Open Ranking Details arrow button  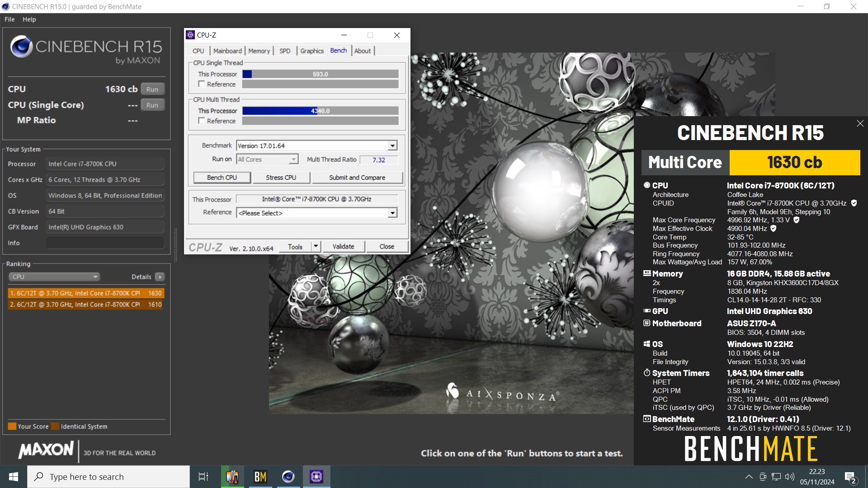[160, 277]
